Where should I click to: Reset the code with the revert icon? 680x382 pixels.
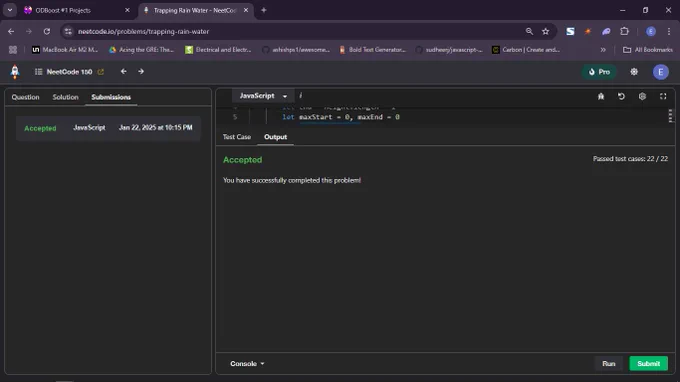(x=621, y=96)
